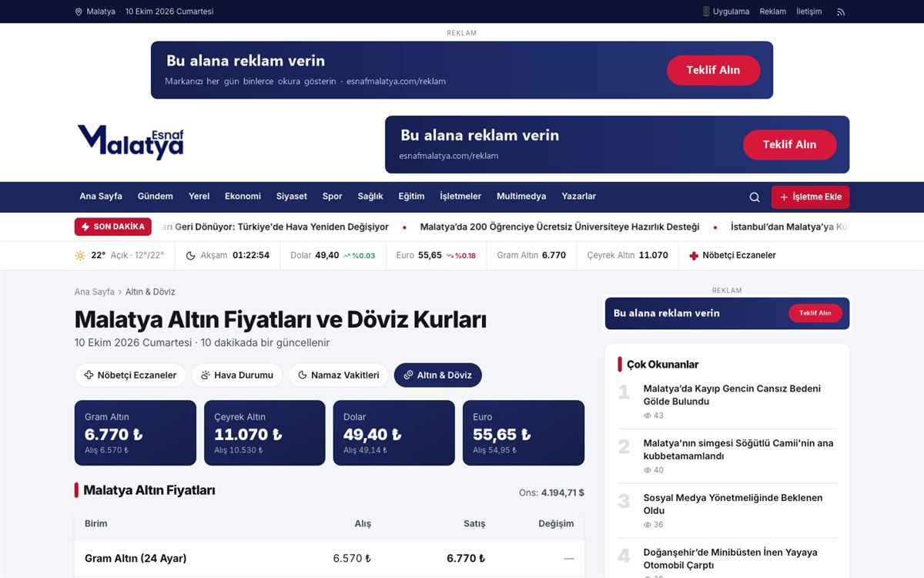Click the Uygulama link in top bar

[x=731, y=12]
